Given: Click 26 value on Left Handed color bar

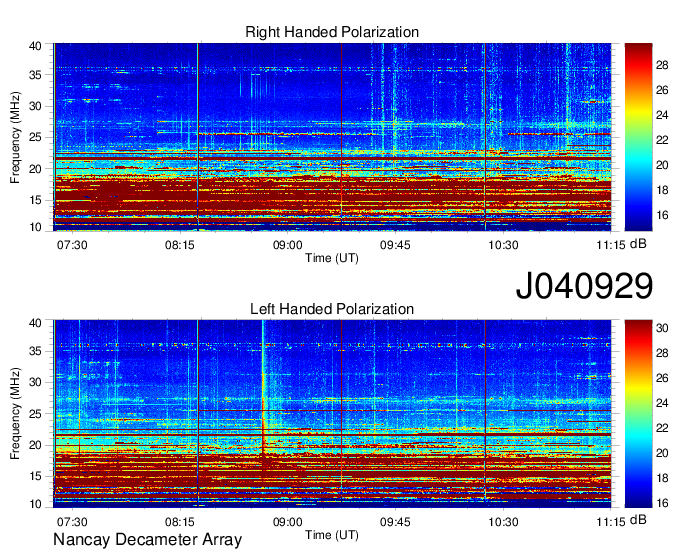Looking at the screenshot, I should click(x=662, y=378).
